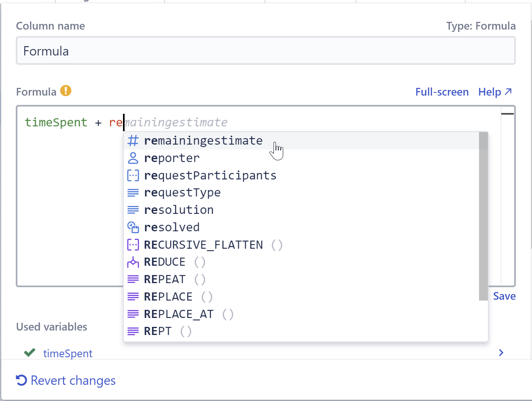Click the autocomplete list scrollbar

point(483,216)
